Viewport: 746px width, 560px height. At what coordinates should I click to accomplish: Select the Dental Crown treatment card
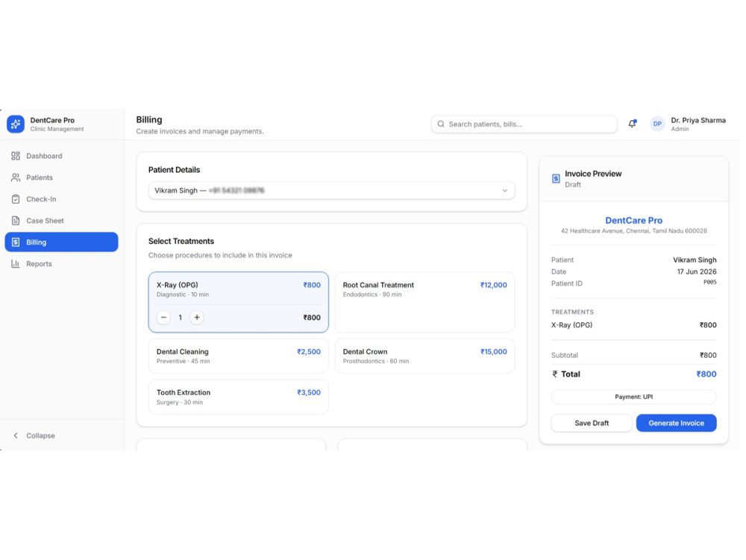pyautogui.click(x=425, y=356)
